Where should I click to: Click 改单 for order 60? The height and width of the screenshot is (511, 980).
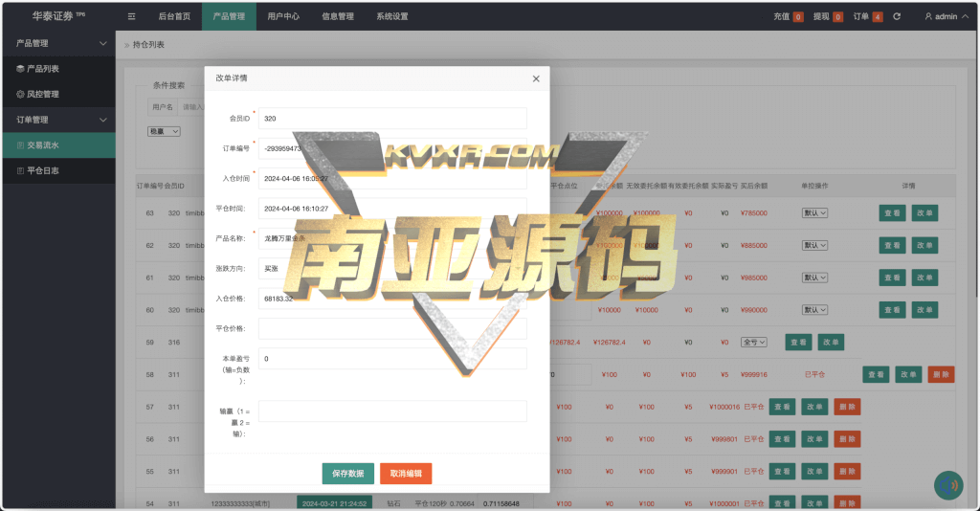coord(924,310)
